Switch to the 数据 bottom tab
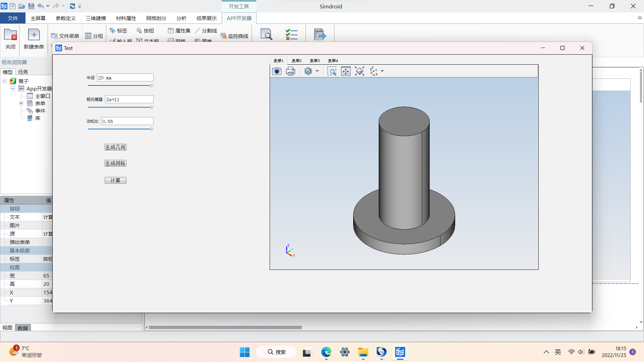 pos(23,328)
